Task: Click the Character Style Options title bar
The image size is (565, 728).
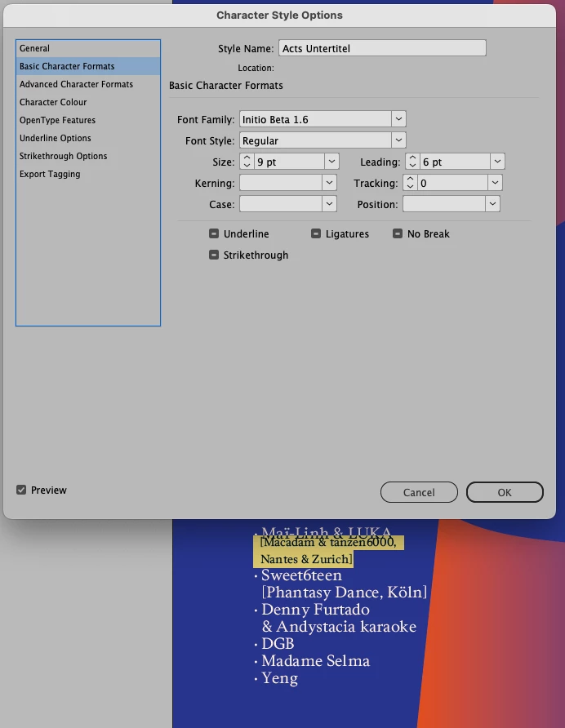Action: pyautogui.click(x=279, y=16)
